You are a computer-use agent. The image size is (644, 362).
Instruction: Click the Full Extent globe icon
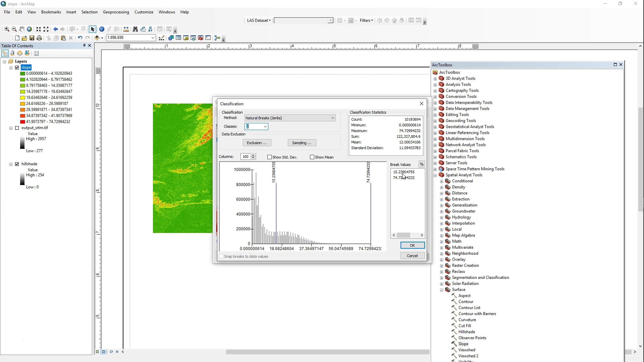click(29, 29)
